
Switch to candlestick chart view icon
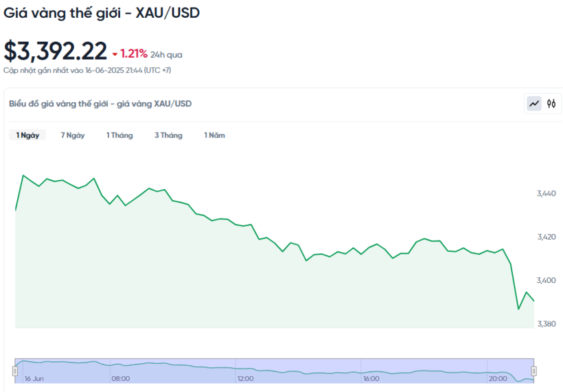[551, 104]
